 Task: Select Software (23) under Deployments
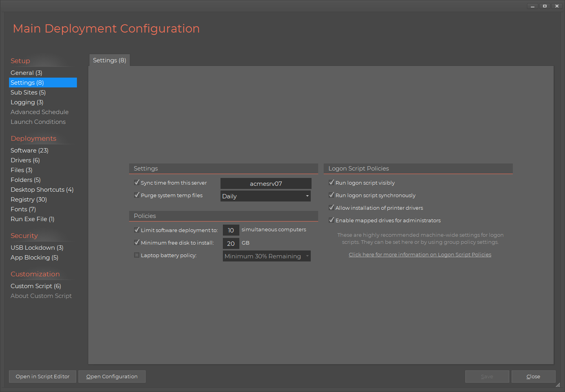[29, 151]
